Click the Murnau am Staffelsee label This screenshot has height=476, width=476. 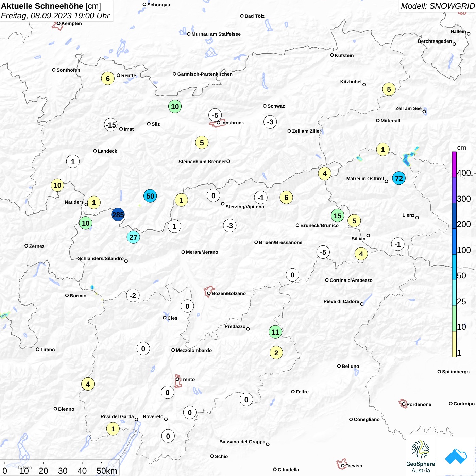(216, 34)
